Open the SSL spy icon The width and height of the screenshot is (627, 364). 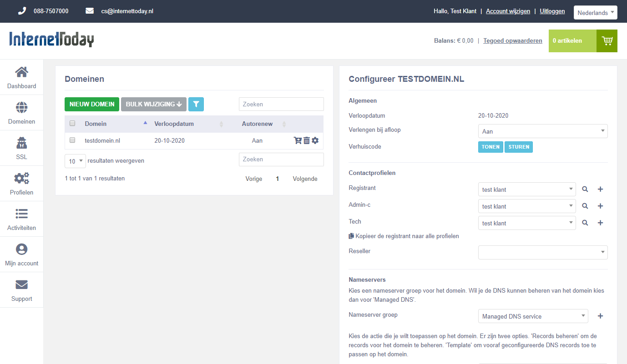click(21, 143)
